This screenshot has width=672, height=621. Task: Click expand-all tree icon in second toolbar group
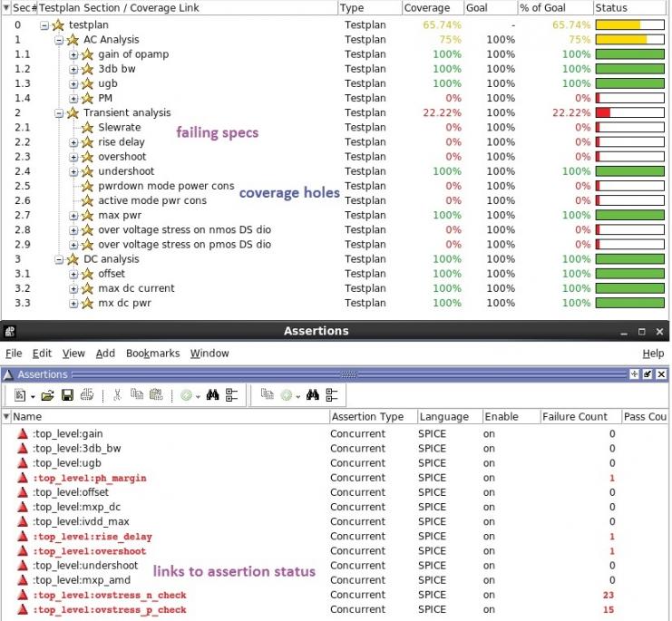pyautogui.click(x=332, y=395)
